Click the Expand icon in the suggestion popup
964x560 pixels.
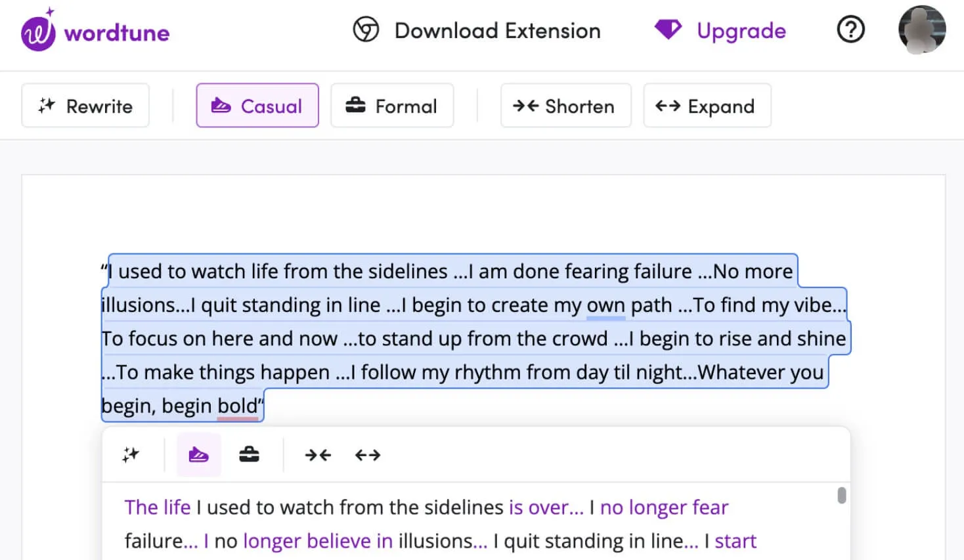[366, 454]
